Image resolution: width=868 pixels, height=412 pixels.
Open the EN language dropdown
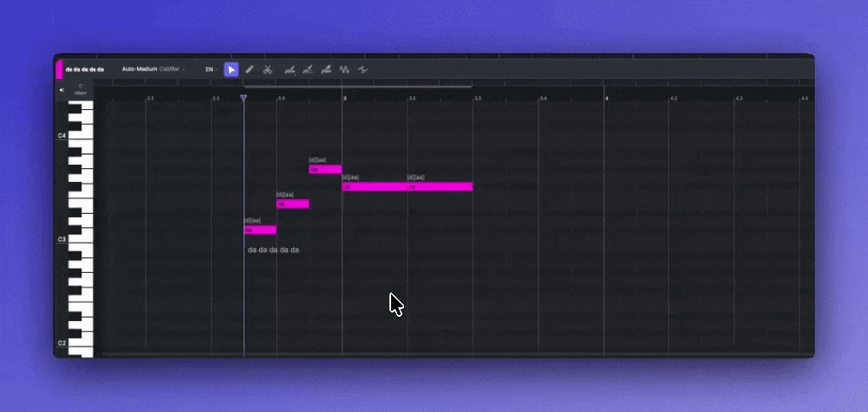210,70
